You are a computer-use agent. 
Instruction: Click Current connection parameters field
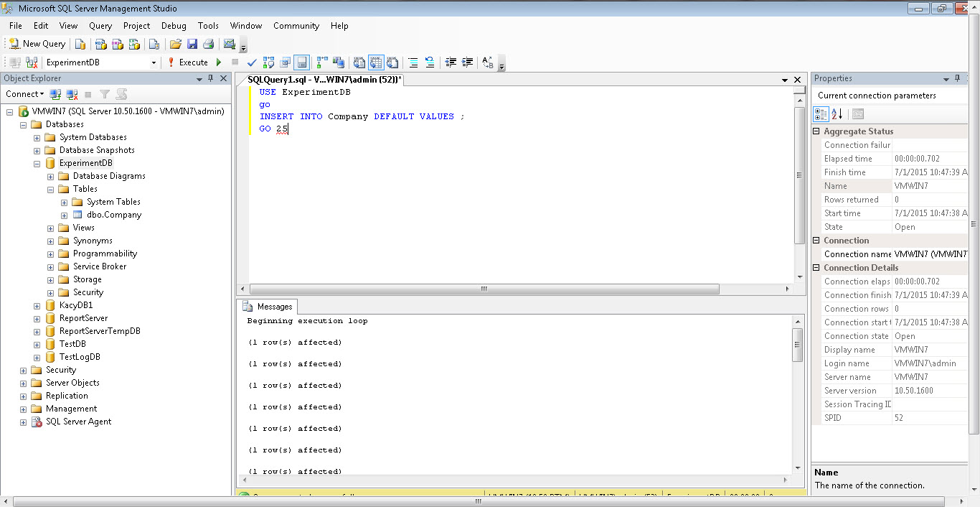coord(890,96)
